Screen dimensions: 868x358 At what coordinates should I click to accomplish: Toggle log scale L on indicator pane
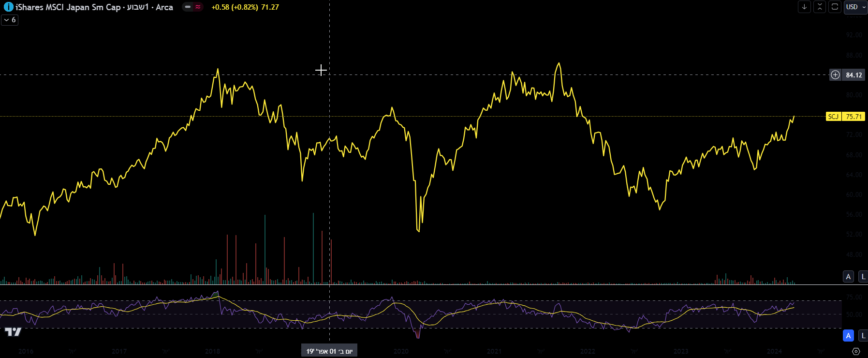coord(863,335)
